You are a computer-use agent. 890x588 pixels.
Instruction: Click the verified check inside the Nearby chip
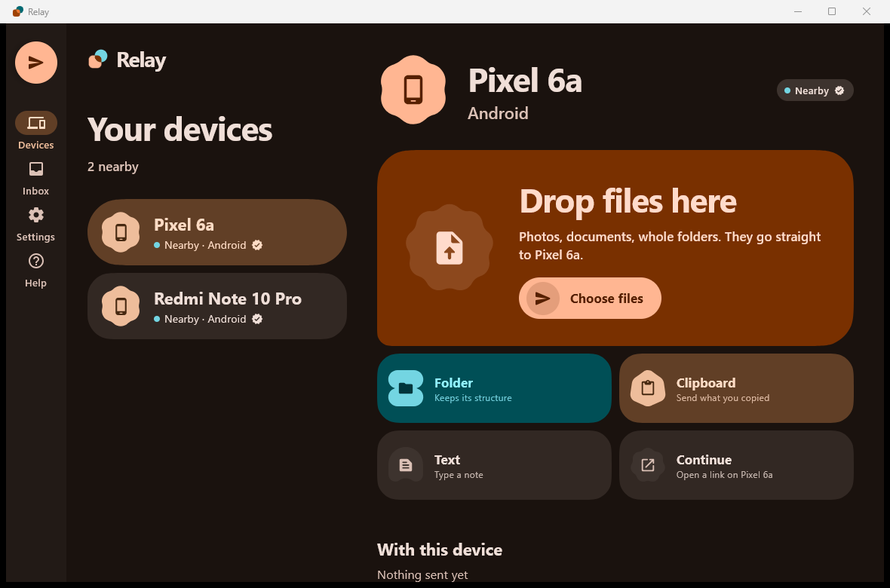(839, 90)
